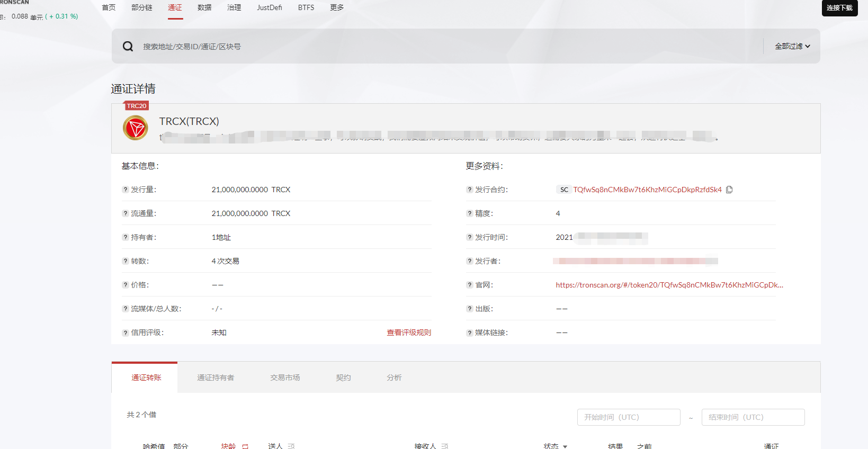Click help icon next to 出版
Viewport: 868px width, 449px height.
coord(470,309)
